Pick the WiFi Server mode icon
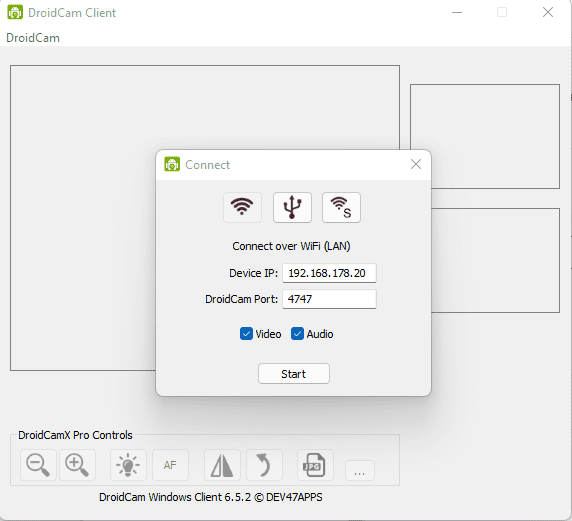The image size is (572, 521). 341,207
